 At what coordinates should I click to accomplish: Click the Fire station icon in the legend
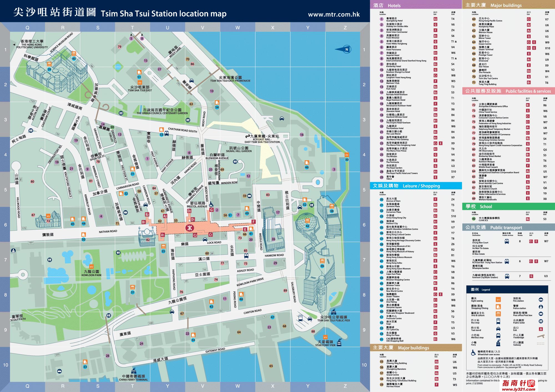pyautogui.click(x=541, y=300)
